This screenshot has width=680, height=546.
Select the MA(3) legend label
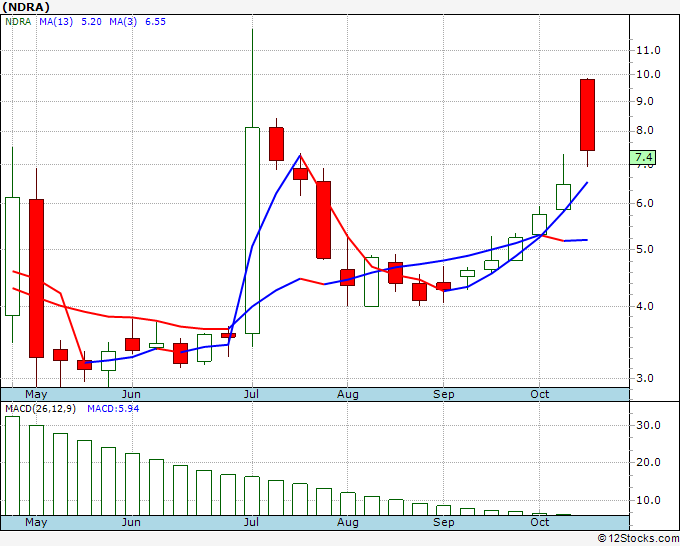click(x=123, y=22)
